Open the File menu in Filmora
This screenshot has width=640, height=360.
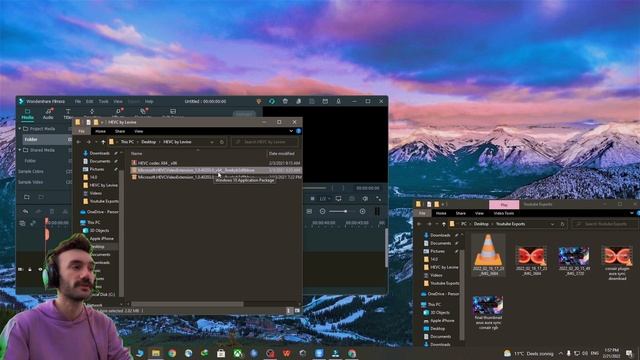pyautogui.click(x=78, y=101)
